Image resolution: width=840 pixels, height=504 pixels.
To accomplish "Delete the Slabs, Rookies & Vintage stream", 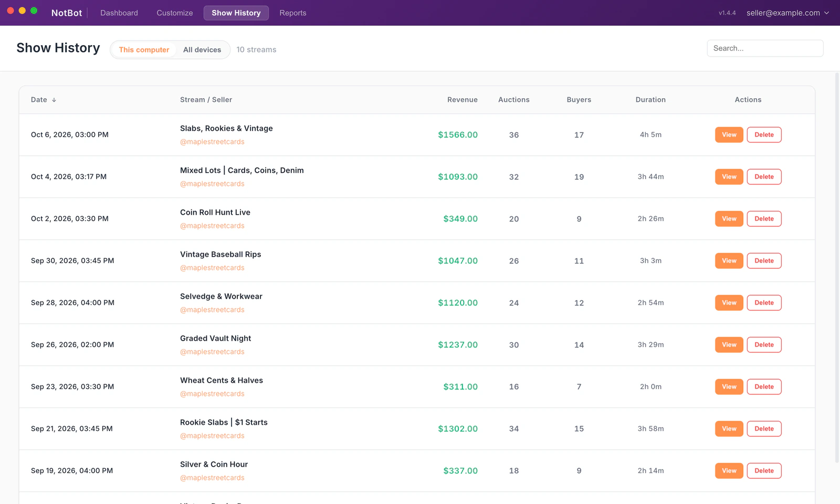I will 764,135.
